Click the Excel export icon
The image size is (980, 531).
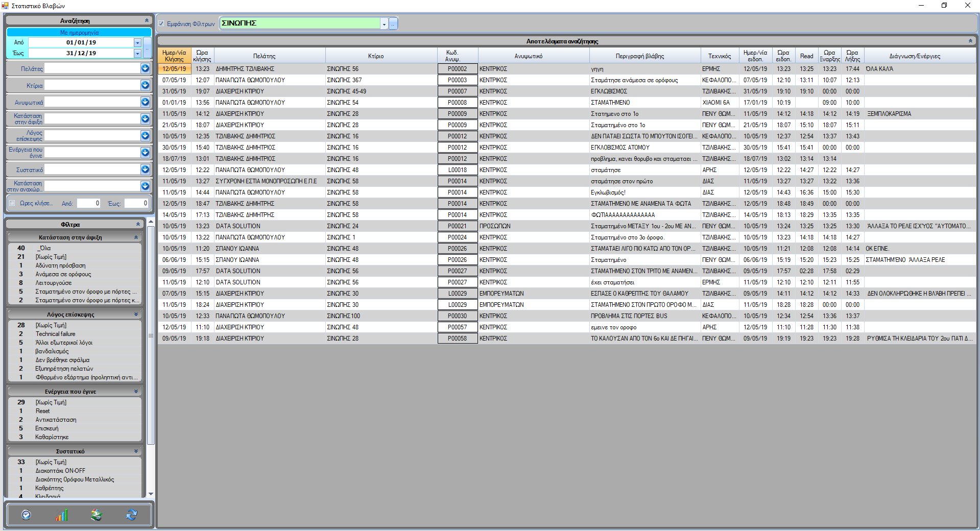coord(97,515)
